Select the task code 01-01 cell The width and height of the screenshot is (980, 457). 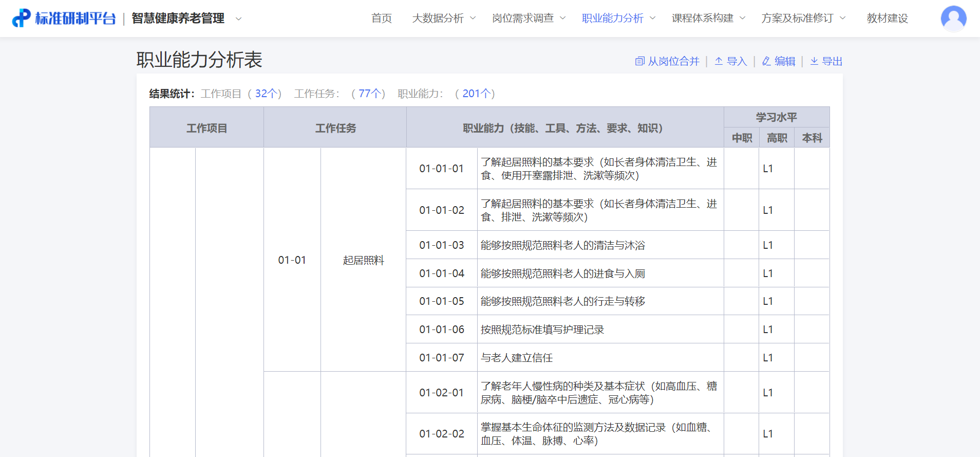tap(292, 260)
